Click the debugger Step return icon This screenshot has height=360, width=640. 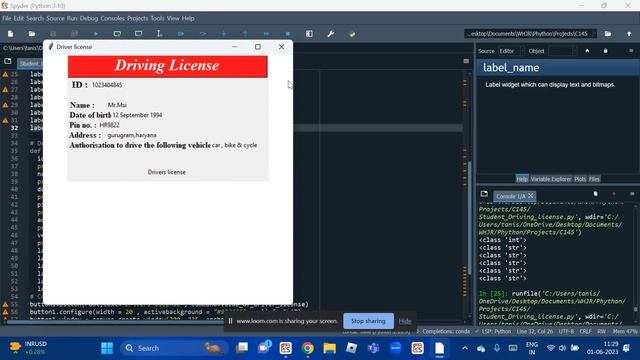pos(245,34)
